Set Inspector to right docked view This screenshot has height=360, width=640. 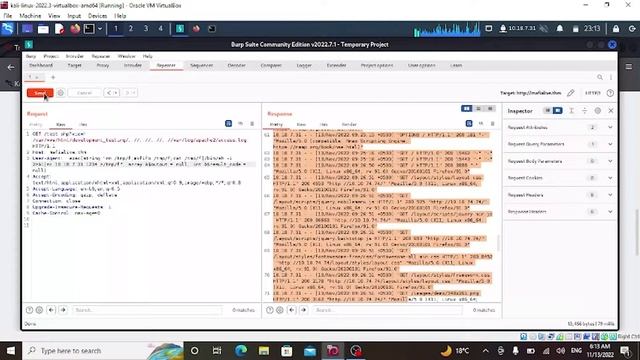tap(558, 111)
